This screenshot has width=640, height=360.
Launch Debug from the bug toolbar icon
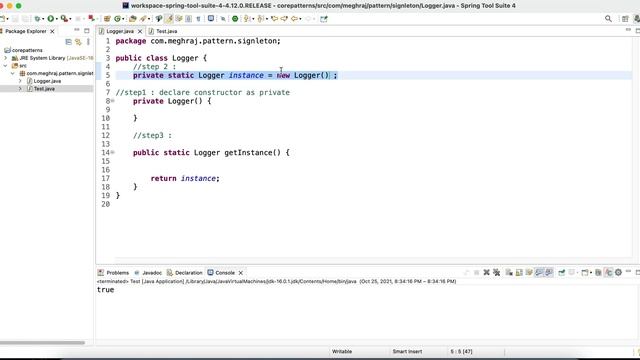37,19
